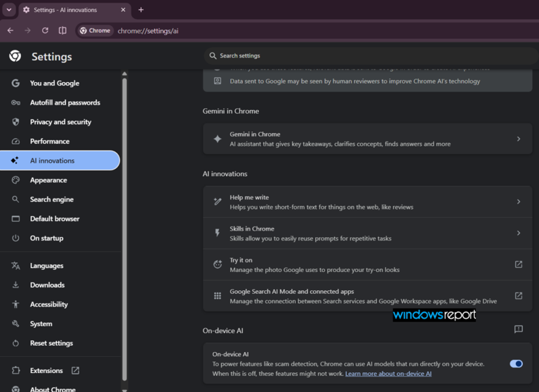This screenshot has width=539, height=392.
Task: Click the Google G icon in sidebar
Action: pyautogui.click(x=15, y=83)
